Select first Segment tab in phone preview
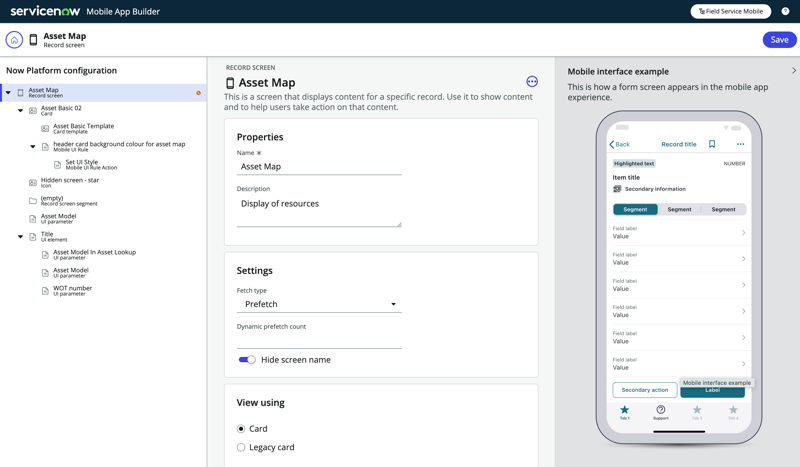Screen dimensions: 800x467 pos(635,209)
